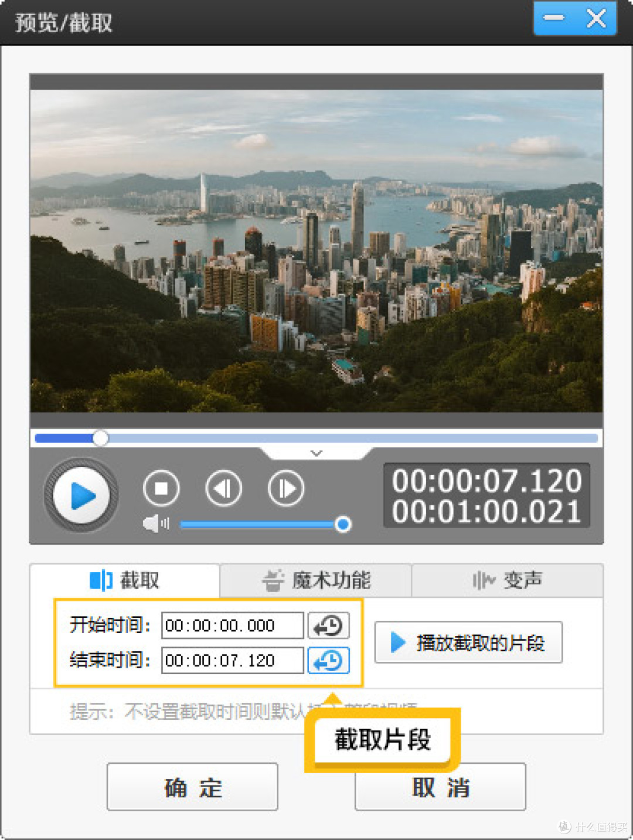Click the video progress bar handle
This screenshot has height=840, width=633.
(101, 438)
